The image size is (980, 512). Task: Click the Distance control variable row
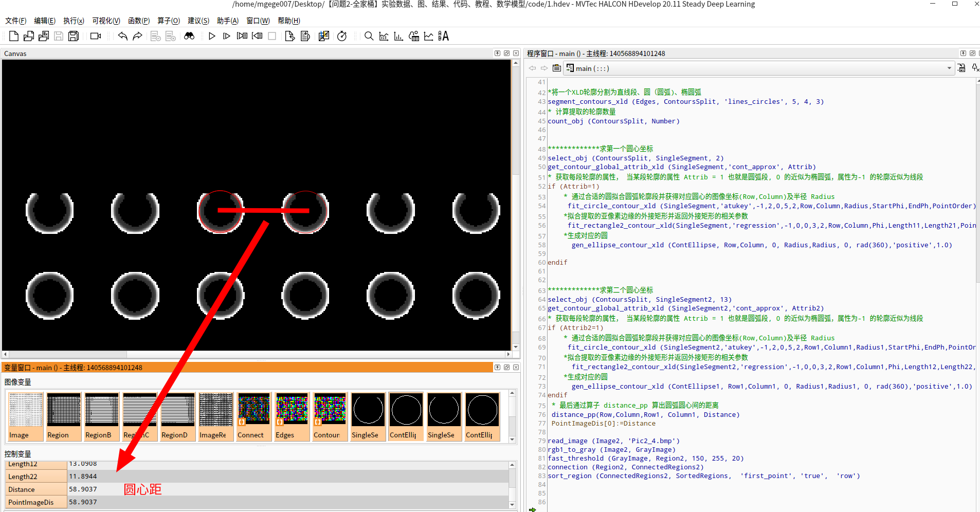tap(257, 489)
